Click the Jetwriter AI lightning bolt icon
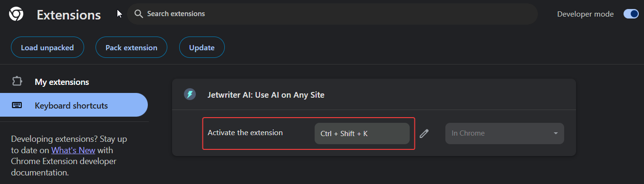 pos(190,94)
